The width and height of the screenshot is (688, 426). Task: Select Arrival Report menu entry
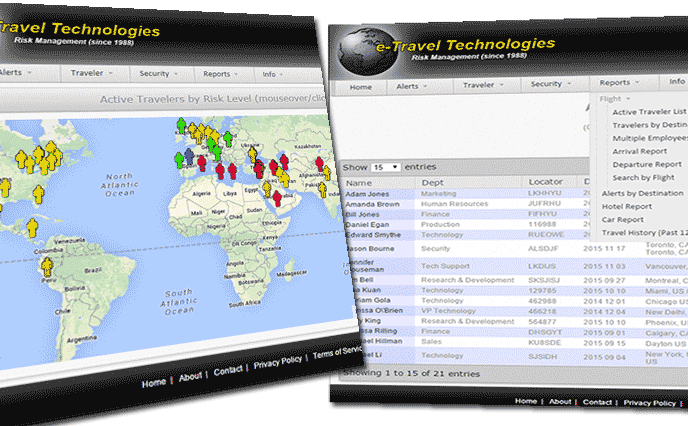click(x=639, y=151)
